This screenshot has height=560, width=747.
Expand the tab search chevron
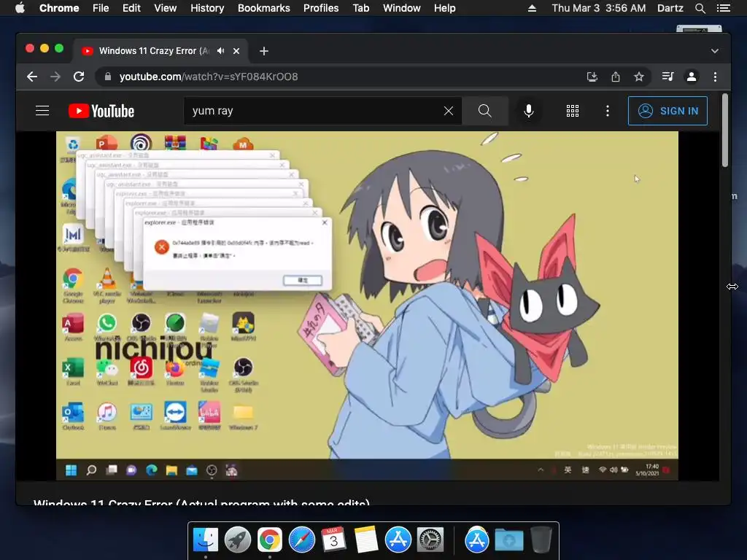[x=715, y=51]
